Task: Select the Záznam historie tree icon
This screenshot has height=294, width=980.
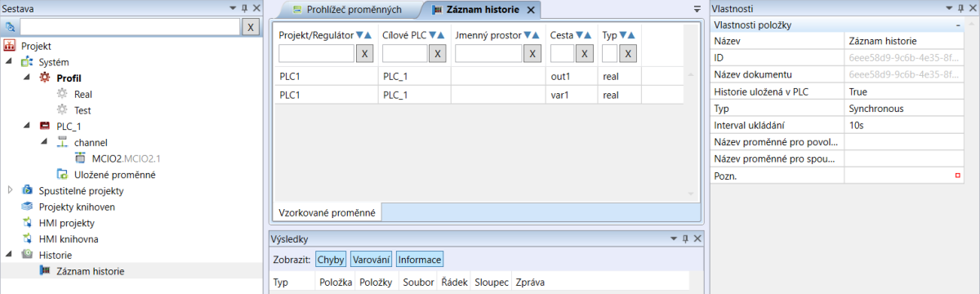Action: 45,270
